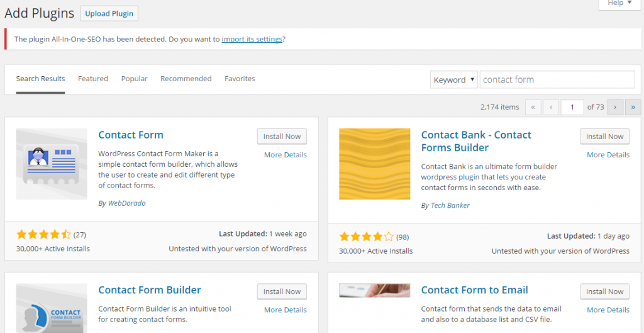This screenshot has height=333, width=644.
Task: Focus the plugin search text field
Action: click(557, 80)
